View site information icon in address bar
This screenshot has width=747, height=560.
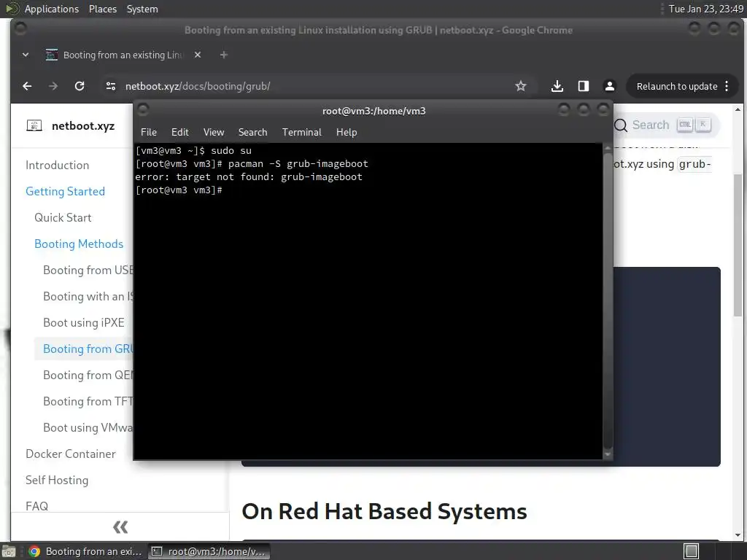(111, 86)
